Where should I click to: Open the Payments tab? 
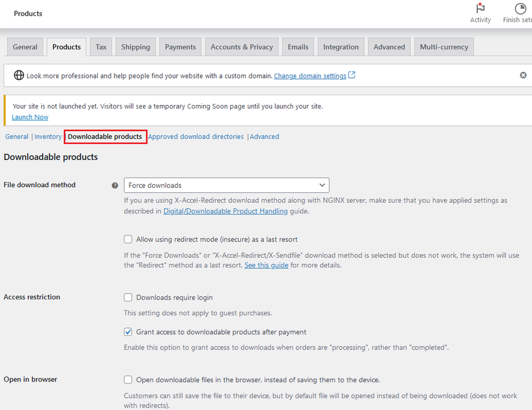coord(180,47)
